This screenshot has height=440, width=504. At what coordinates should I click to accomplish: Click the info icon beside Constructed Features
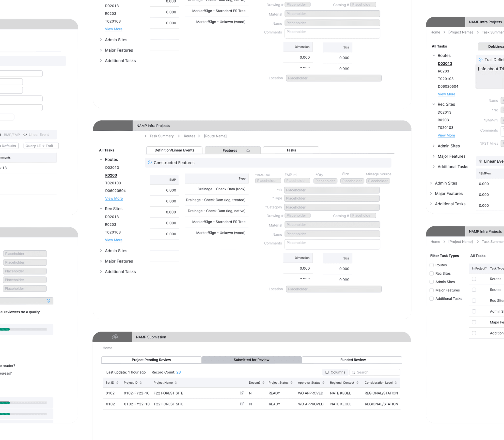(150, 163)
